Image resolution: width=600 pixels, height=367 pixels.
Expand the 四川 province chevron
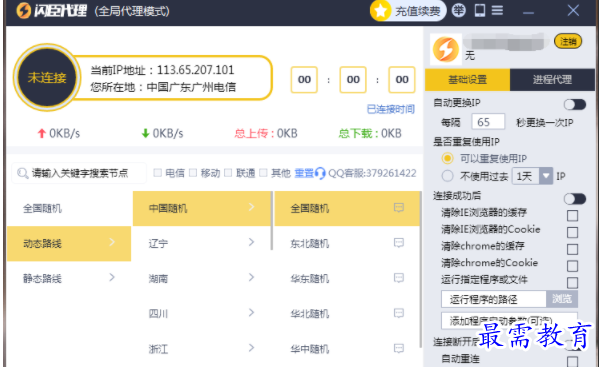tap(251, 313)
